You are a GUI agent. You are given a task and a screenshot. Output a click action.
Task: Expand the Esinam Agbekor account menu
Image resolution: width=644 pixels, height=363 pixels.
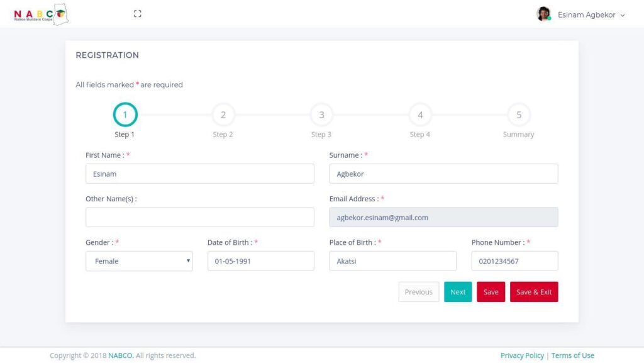[590, 15]
